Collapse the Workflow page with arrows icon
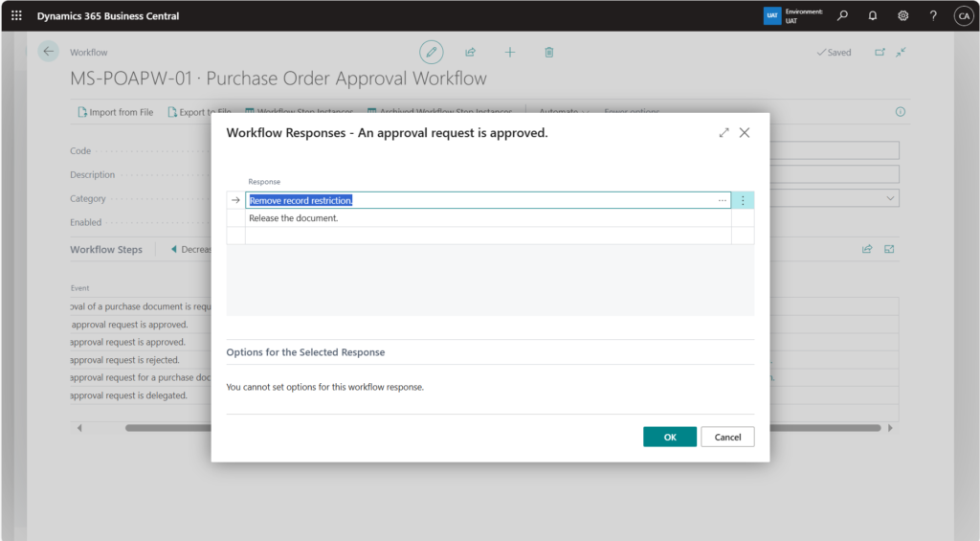 [x=901, y=52]
